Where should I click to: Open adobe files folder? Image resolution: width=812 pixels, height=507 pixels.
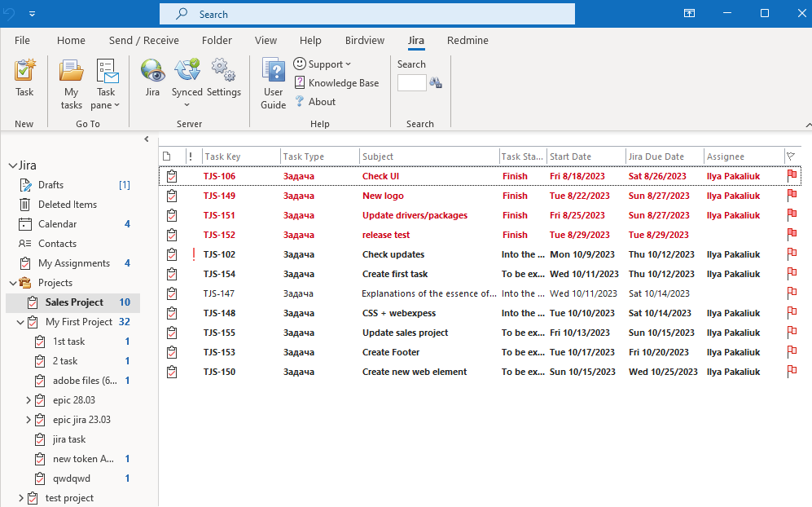(x=83, y=381)
